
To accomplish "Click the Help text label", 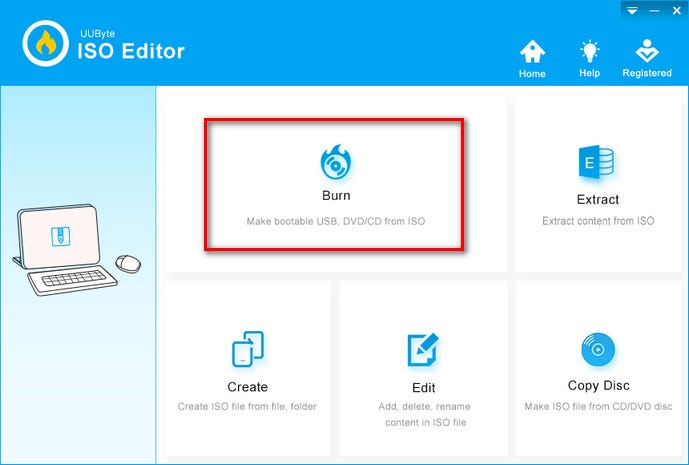I will pos(589,73).
